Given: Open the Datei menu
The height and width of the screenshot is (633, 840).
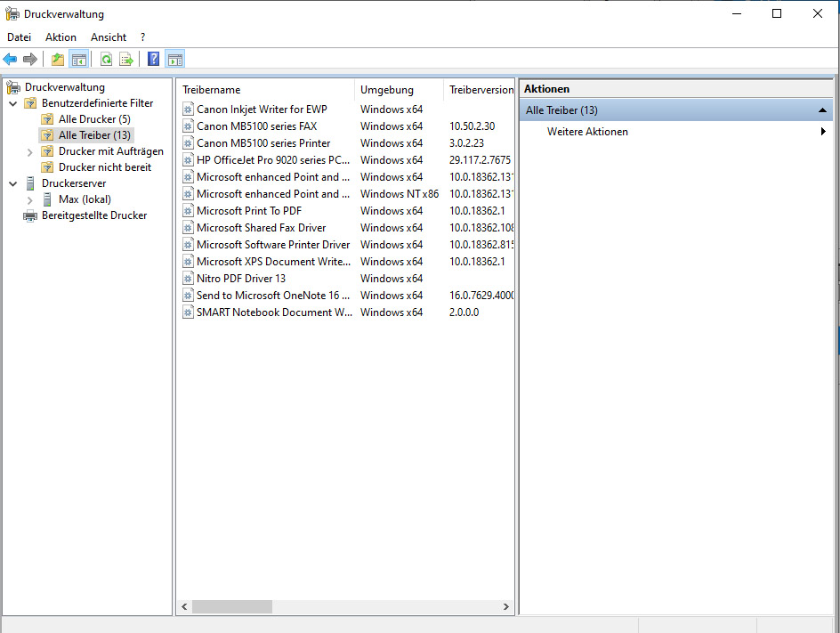Looking at the screenshot, I should (x=20, y=37).
